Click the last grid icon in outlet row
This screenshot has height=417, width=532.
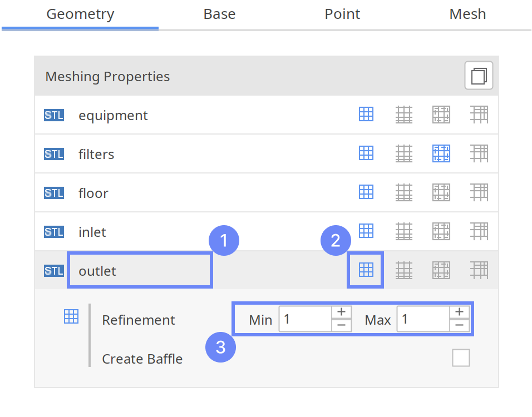(x=479, y=270)
